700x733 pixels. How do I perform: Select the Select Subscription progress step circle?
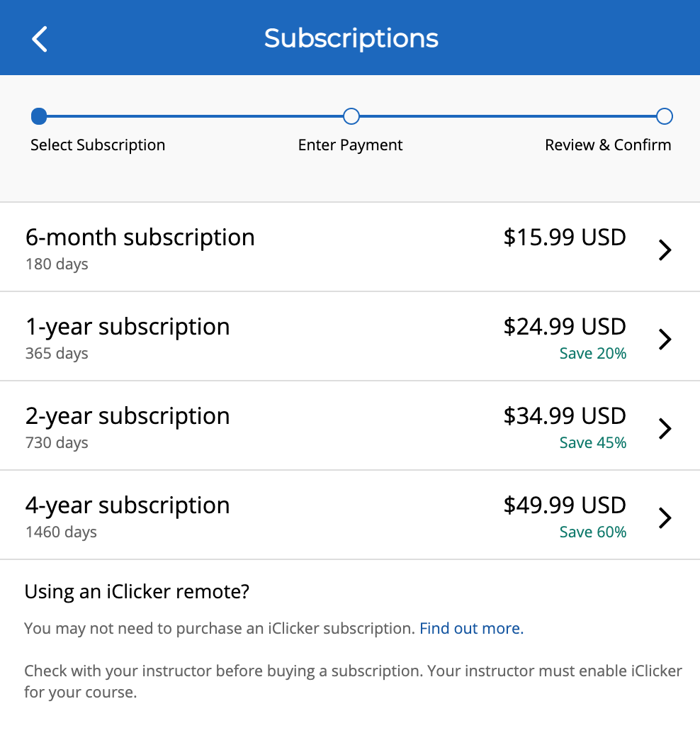39,116
